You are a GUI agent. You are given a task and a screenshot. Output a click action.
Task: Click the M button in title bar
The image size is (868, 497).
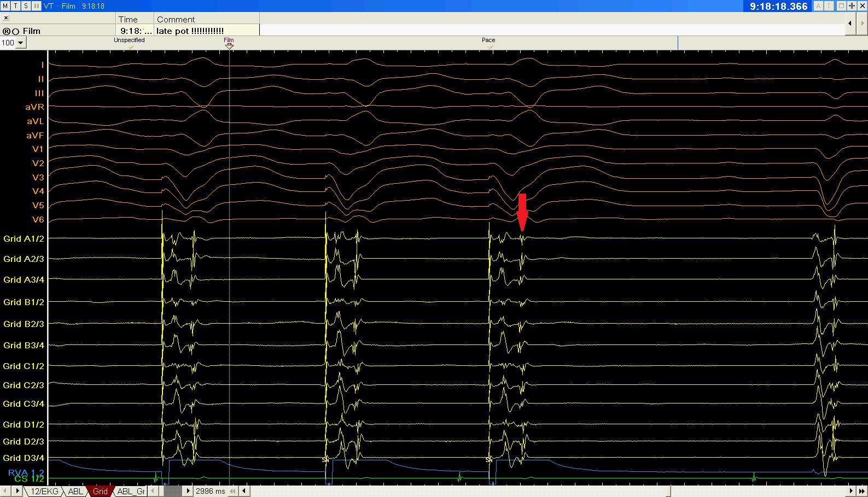pos(5,5)
